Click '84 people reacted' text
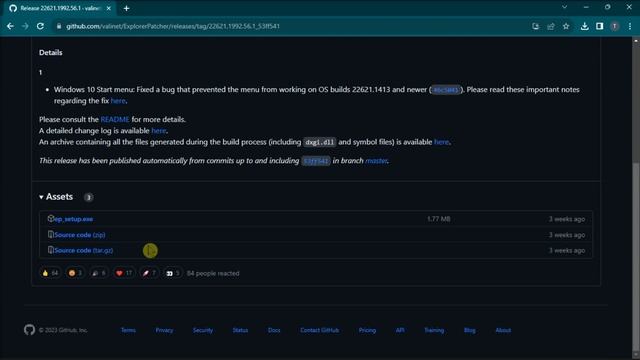 213,273
